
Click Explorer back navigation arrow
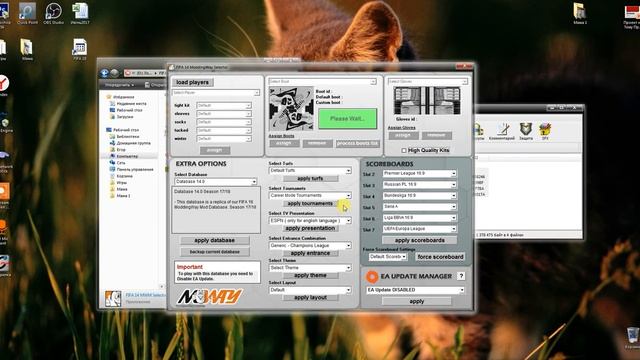(104, 73)
